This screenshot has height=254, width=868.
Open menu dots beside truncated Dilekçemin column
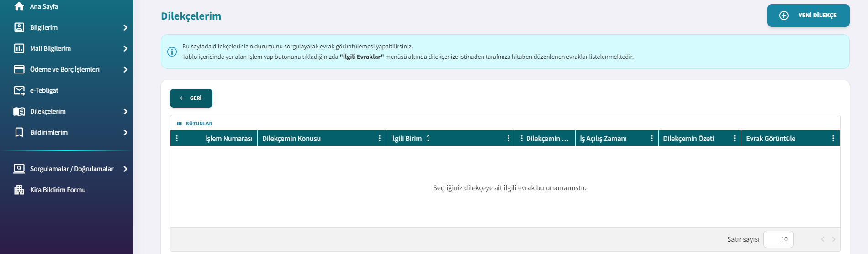[522, 138]
